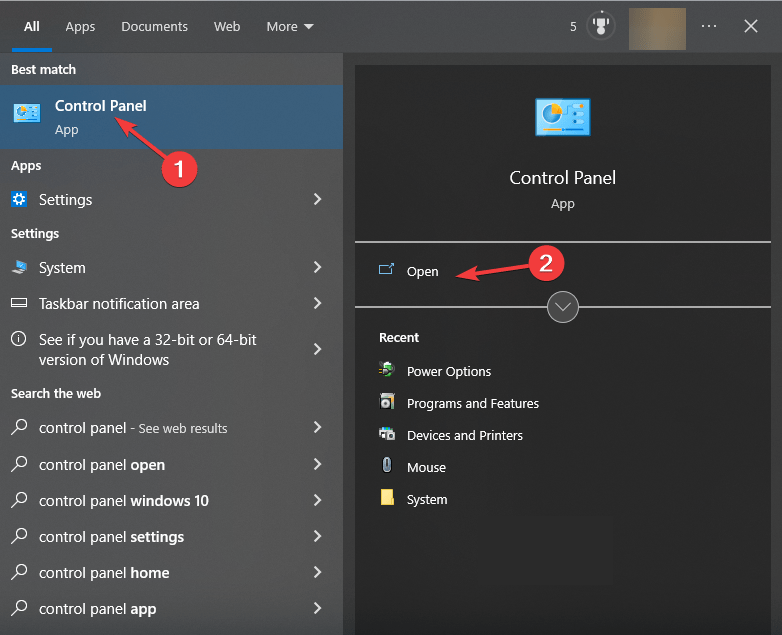Click the Settings gear icon
This screenshot has width=782, height=635.
tap(19, 199)
